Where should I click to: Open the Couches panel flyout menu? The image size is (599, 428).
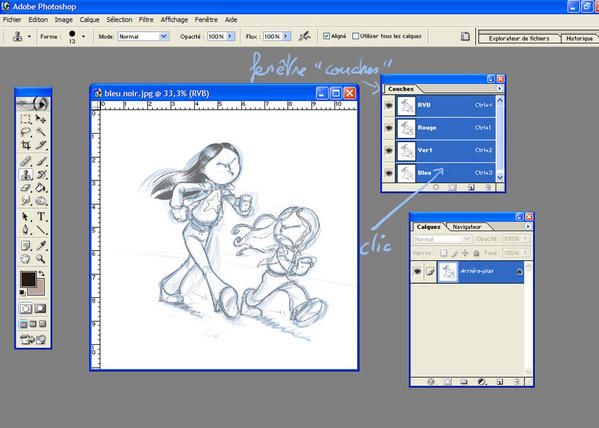click(500, 89)
